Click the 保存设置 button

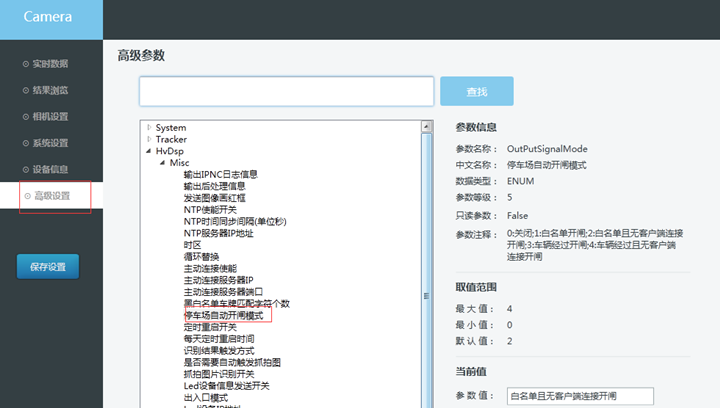tap(48, 267)
